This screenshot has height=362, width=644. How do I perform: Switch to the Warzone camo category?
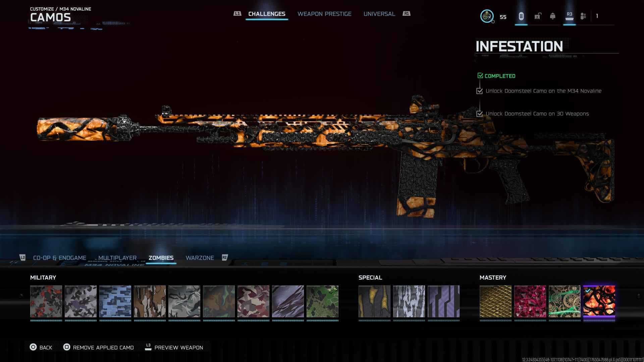pos(200,258)
